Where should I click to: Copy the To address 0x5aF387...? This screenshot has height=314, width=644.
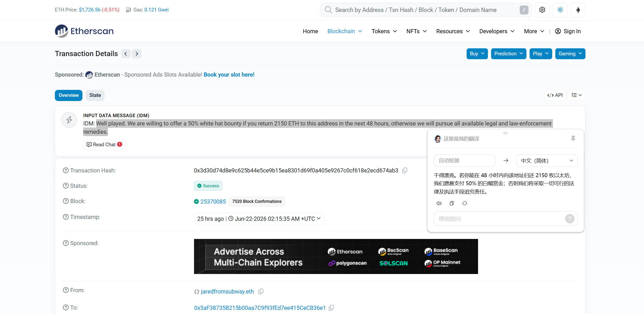tap(331, 308)
